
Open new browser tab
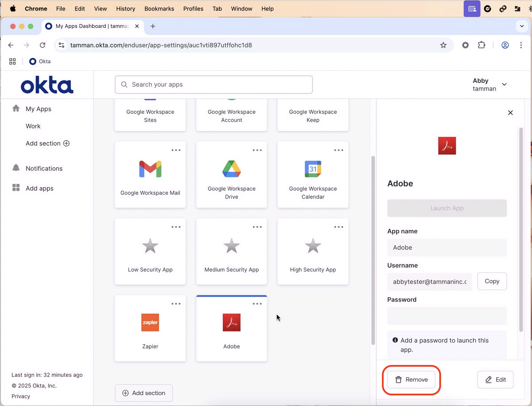(153, 26)
